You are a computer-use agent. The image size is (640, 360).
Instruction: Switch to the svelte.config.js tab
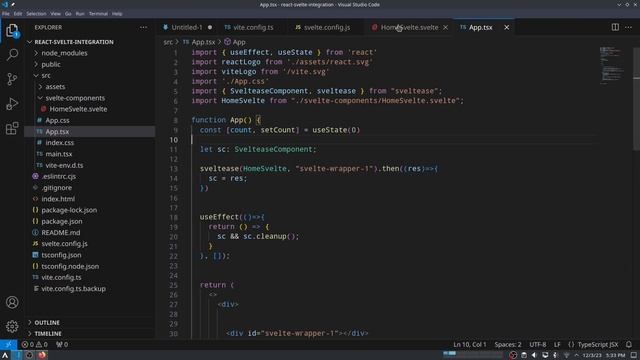(x=327, y=27)
